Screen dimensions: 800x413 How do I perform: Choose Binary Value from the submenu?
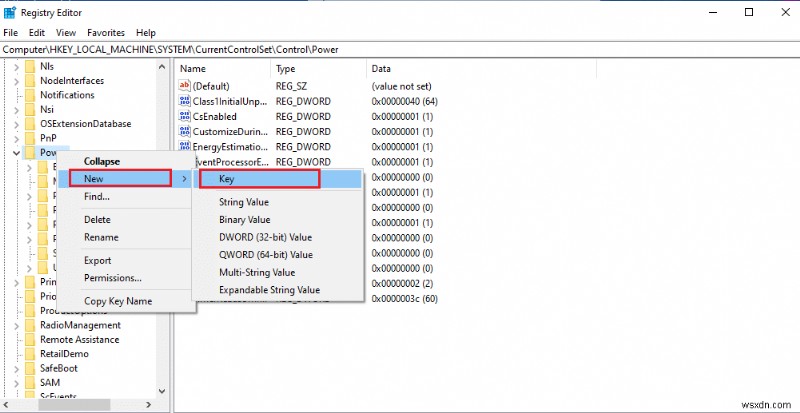(x=277, y=220)
